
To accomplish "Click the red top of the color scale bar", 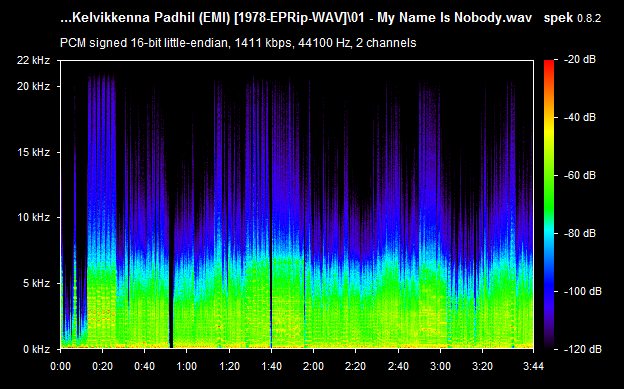I will (549, 64).
